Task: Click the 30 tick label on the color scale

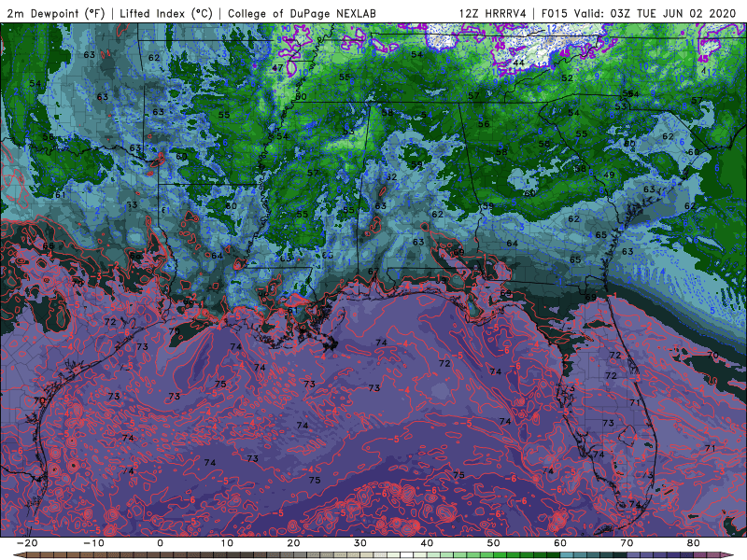Action: click(x=360, y=543)
